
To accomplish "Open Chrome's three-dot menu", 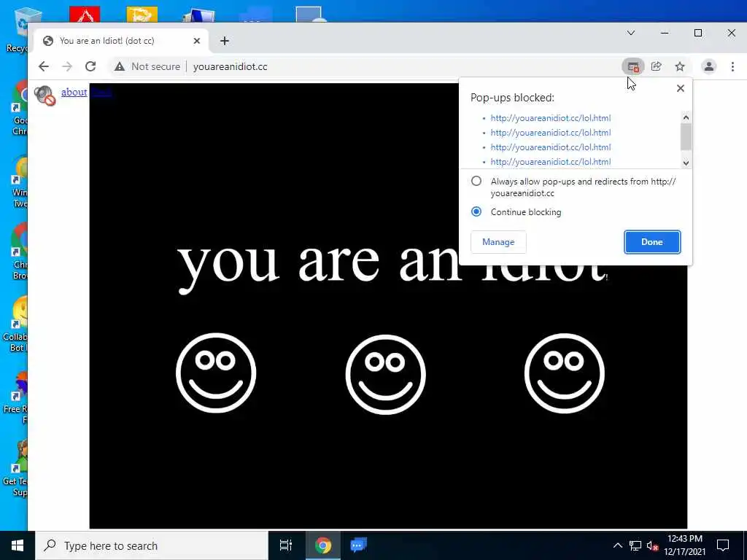I will 732,66.
